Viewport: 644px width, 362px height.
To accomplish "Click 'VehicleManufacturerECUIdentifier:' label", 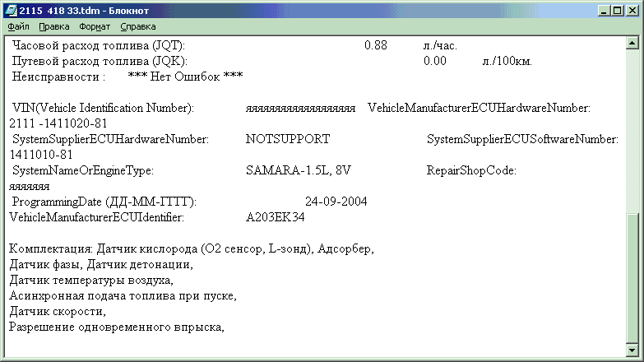I will tap(96, 217).
